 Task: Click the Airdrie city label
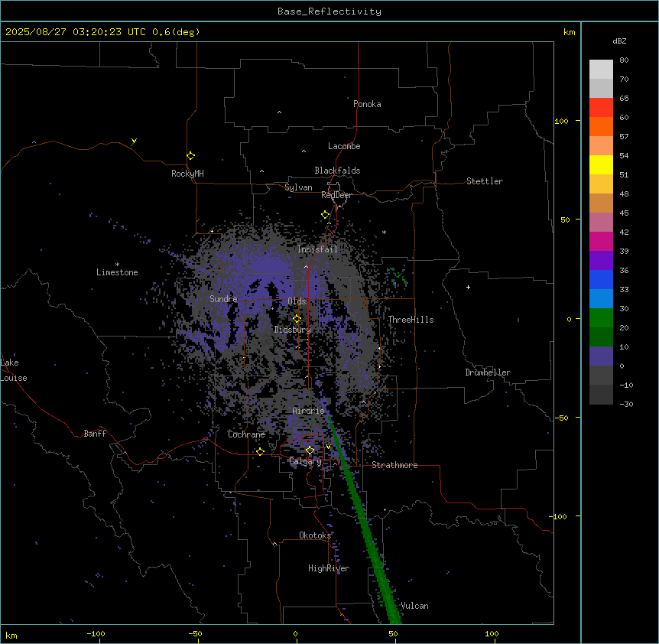pyautogui.click(x=309, y=411)
